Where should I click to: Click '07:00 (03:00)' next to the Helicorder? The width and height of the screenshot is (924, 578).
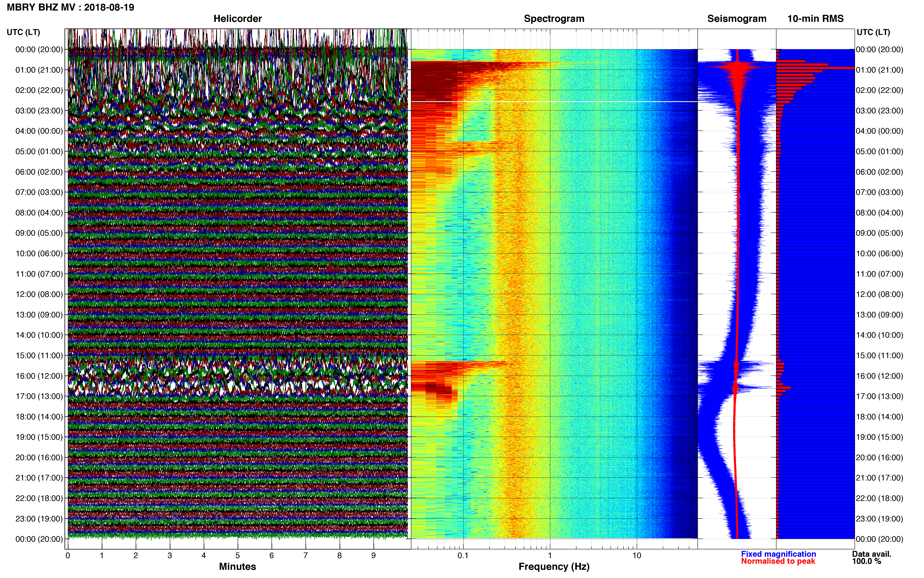coord(39,192)
